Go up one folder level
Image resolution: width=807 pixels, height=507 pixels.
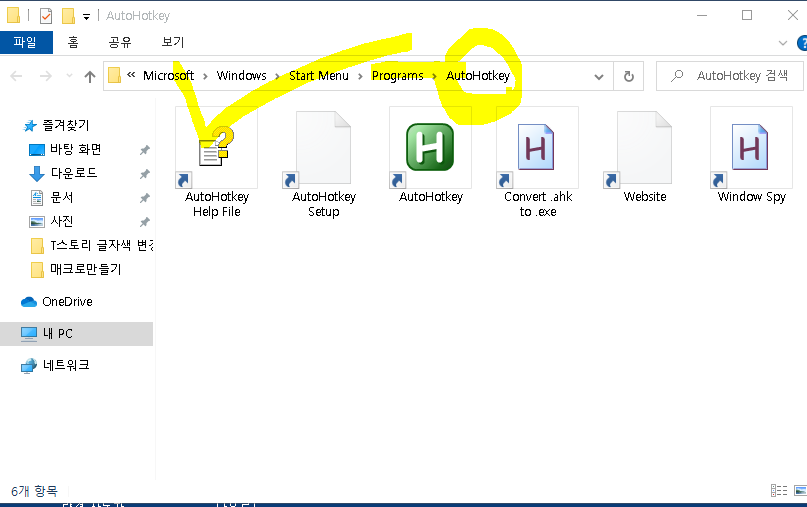click(90, 77)
